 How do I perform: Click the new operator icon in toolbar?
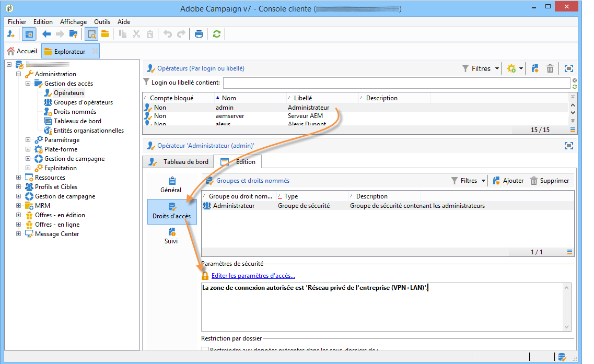(x=11, y=34)
